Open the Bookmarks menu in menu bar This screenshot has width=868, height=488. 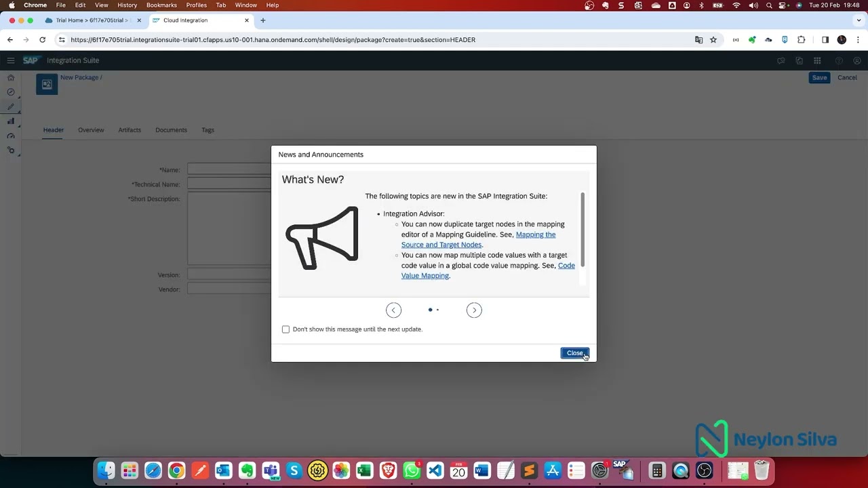pos(161,5)
